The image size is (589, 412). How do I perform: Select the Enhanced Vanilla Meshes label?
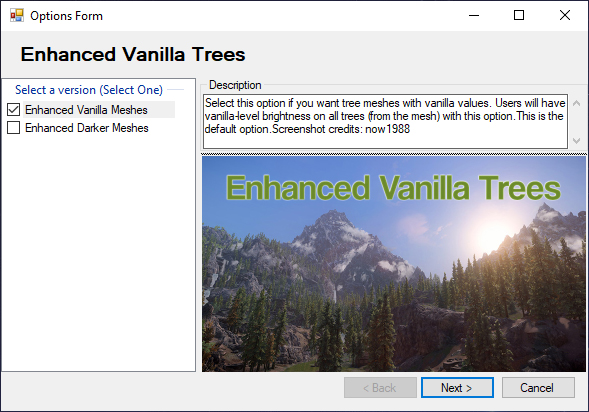[86, 110]
